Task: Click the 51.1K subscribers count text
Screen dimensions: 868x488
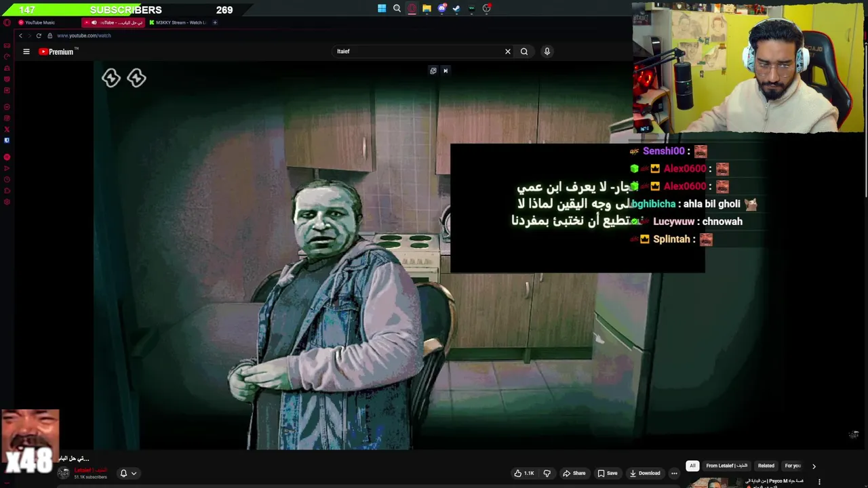Action: click(90, 477)
